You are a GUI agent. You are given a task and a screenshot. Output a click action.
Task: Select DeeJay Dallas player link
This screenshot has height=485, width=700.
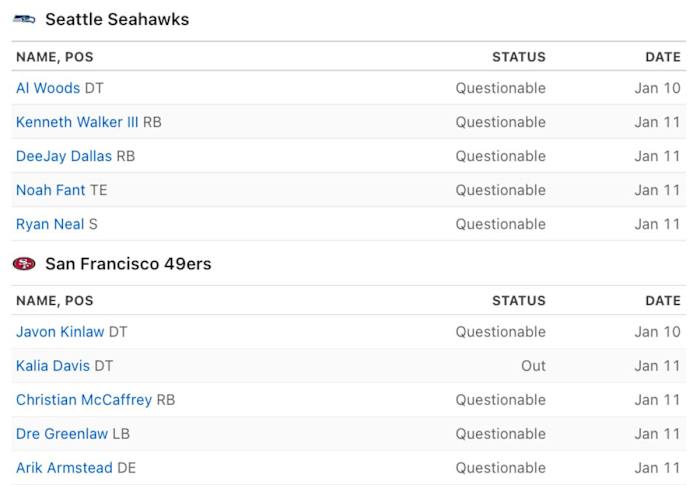[64, 156]
